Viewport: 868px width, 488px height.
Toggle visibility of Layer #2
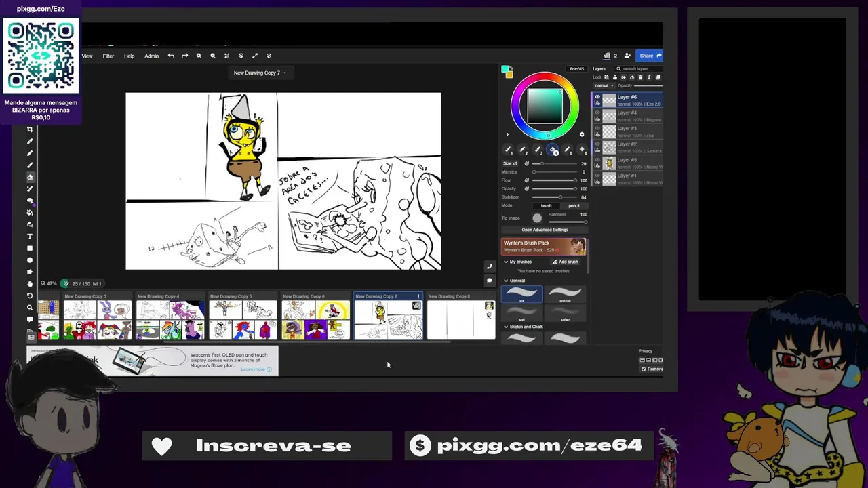coord(597,144)
